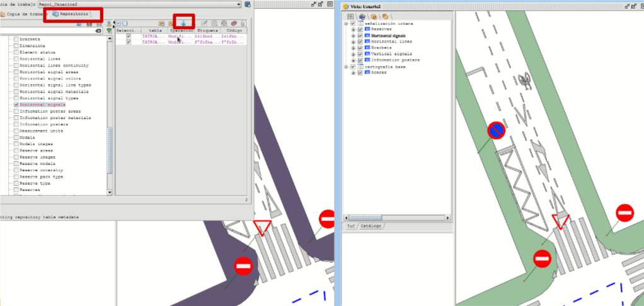Enable the Brackets table checkbox

point(16,39)
